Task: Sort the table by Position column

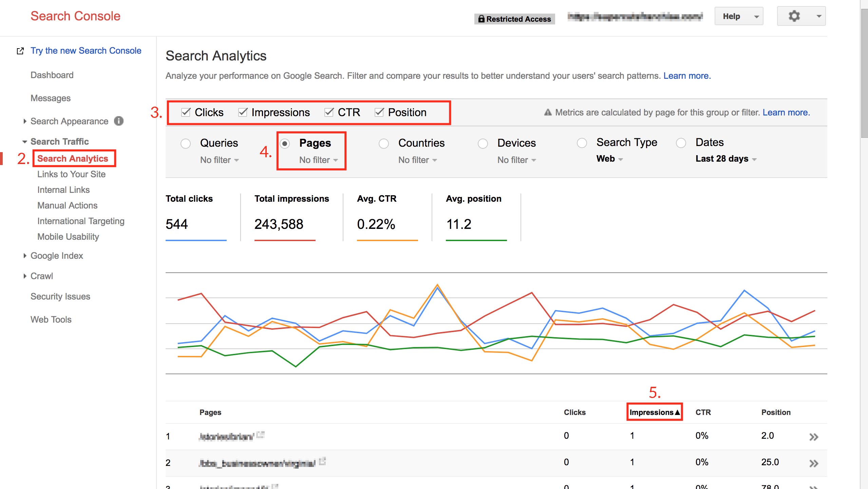Action: [776, 412]
